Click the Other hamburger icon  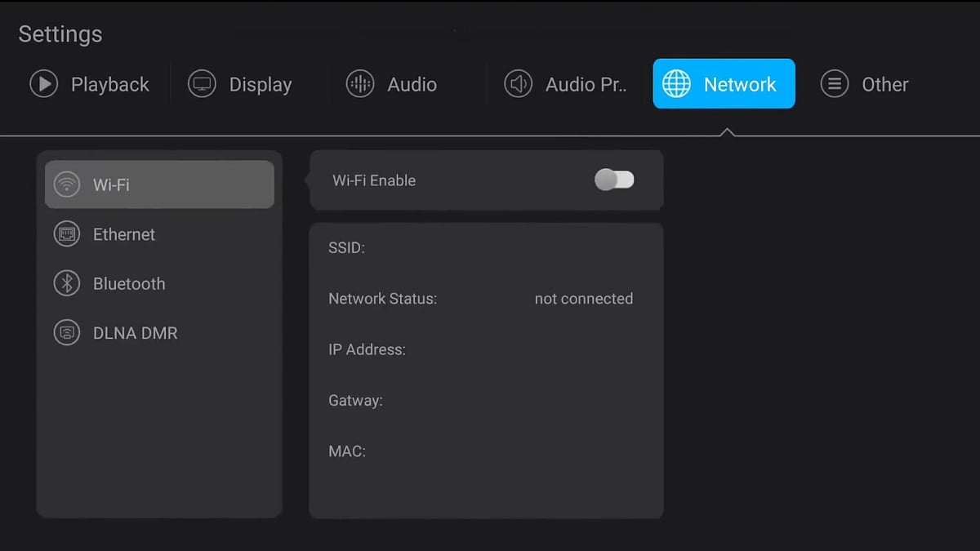tap(834, 83)
